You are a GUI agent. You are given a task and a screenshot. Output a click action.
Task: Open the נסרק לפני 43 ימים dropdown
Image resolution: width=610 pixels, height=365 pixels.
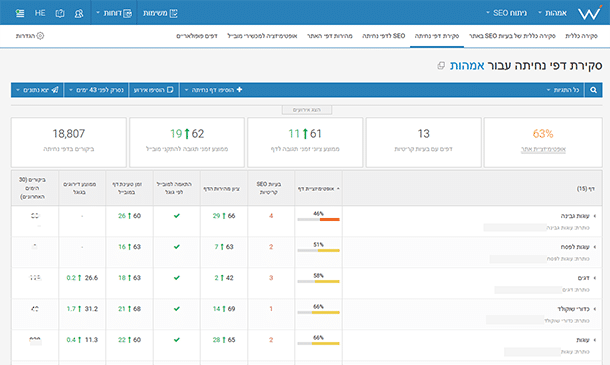[x=96, y=90]
